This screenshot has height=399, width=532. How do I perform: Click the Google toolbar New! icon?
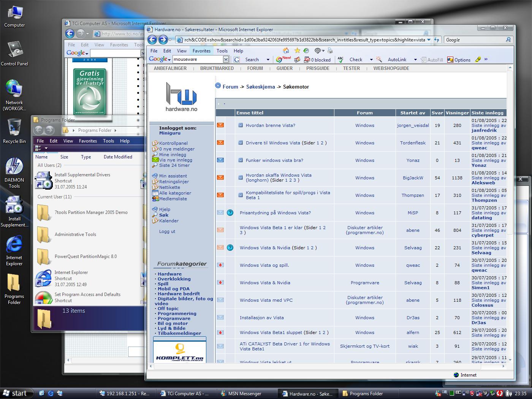[x=283, y=59]
